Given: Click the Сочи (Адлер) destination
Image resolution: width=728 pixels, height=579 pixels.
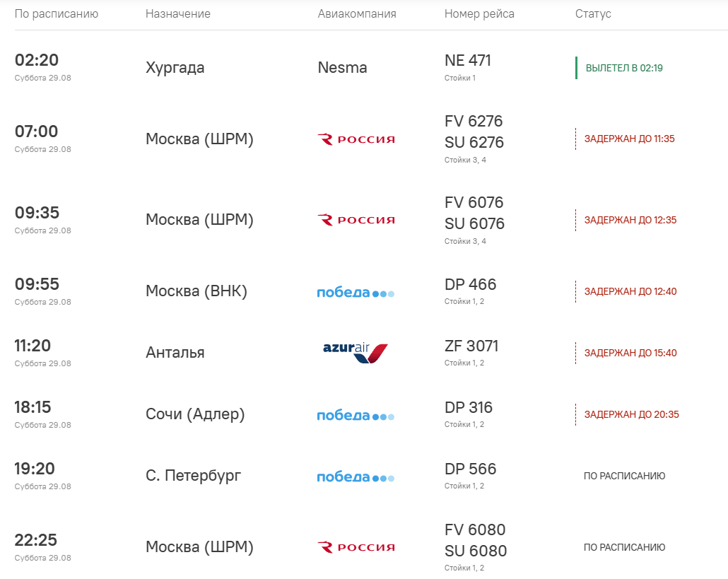Looking at the screenshot, I should coord(195,414).
